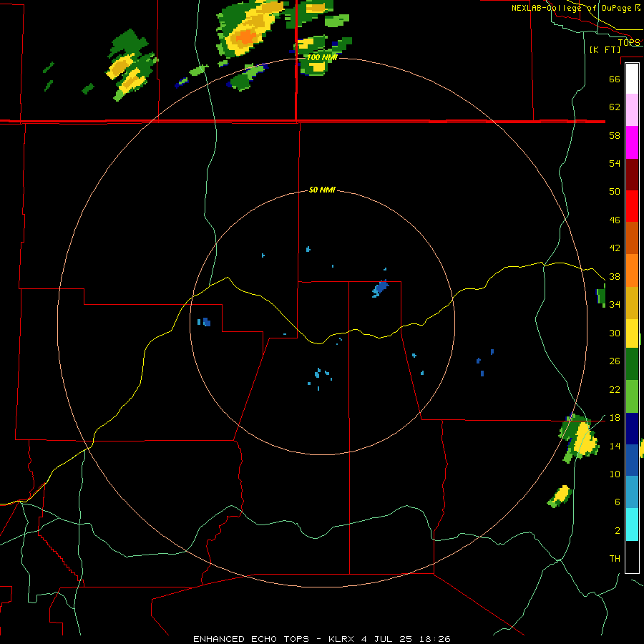Click the '58' legend value
The width and height of the screenshot is (644, 644).
[615, 135]
